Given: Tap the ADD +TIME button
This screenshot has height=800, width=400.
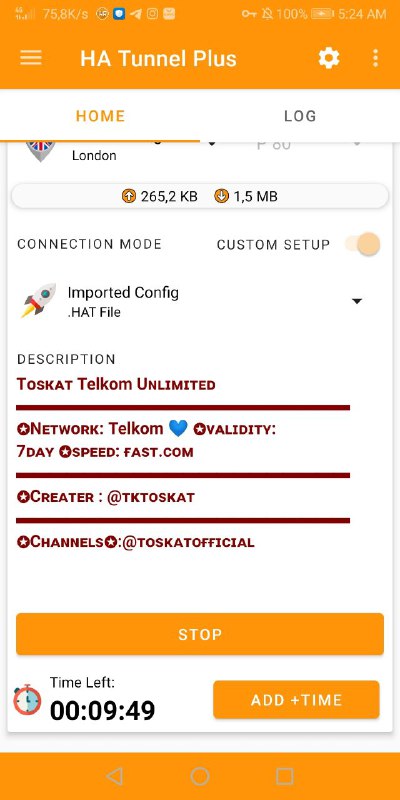Looking at the screenshot, I should [x=296, y=699].
